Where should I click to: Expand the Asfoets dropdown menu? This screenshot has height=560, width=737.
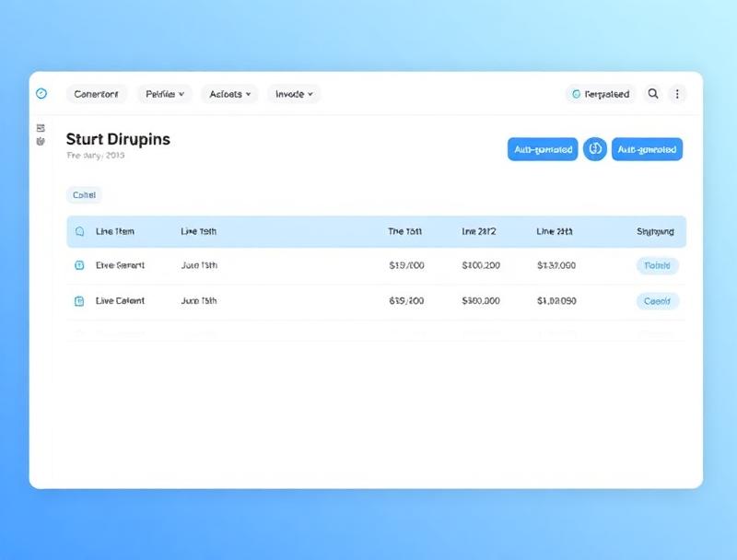[229, 94]
